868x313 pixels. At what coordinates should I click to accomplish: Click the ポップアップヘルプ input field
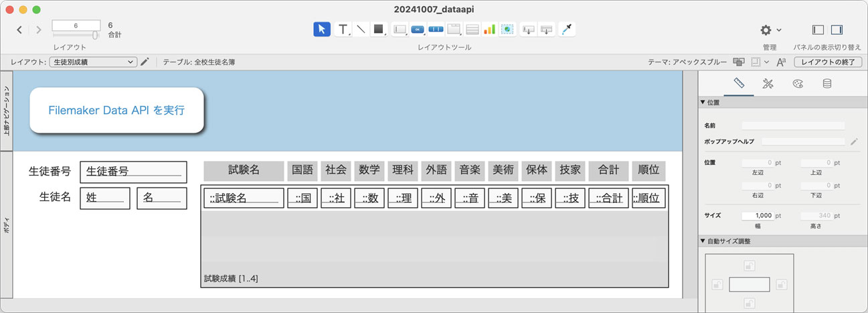pos(804,141)
